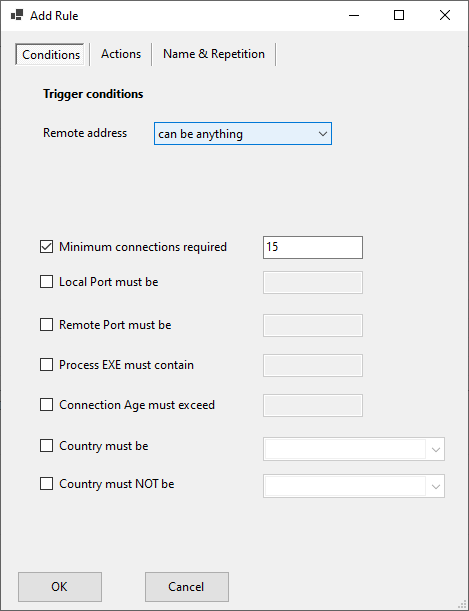
Task: Enable the Local Port must be checkbox
Action: pos(46,282)
